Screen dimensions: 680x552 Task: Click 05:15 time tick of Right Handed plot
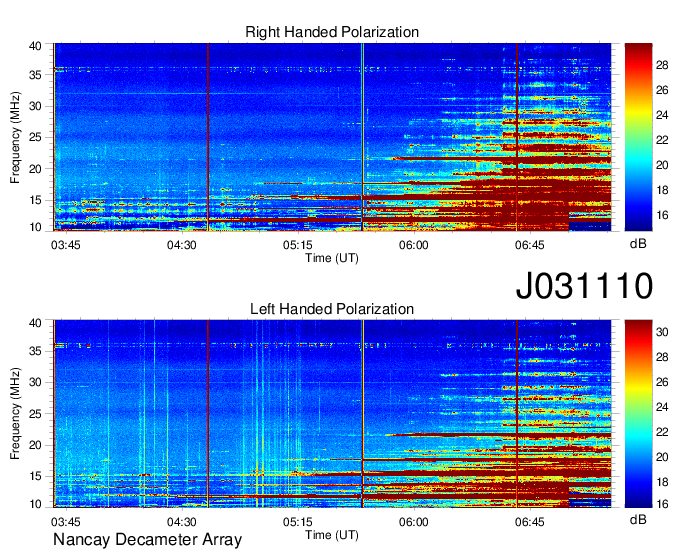[298, 245]
